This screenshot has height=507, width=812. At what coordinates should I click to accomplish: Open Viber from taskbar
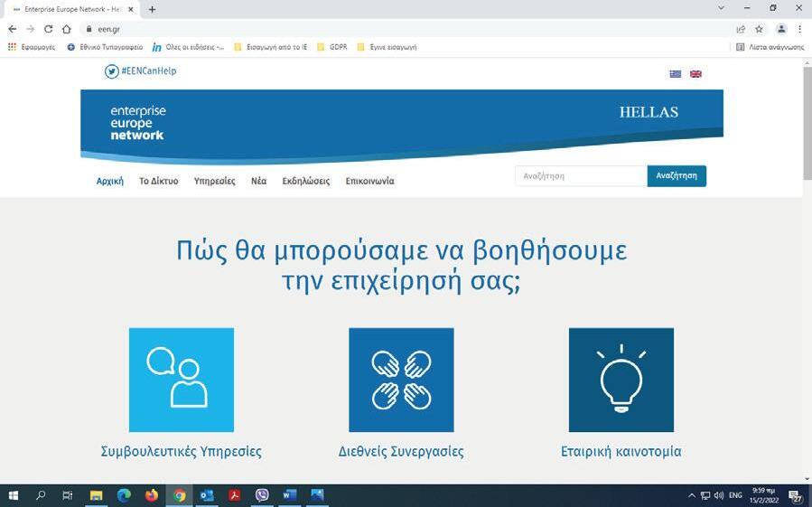262,495
